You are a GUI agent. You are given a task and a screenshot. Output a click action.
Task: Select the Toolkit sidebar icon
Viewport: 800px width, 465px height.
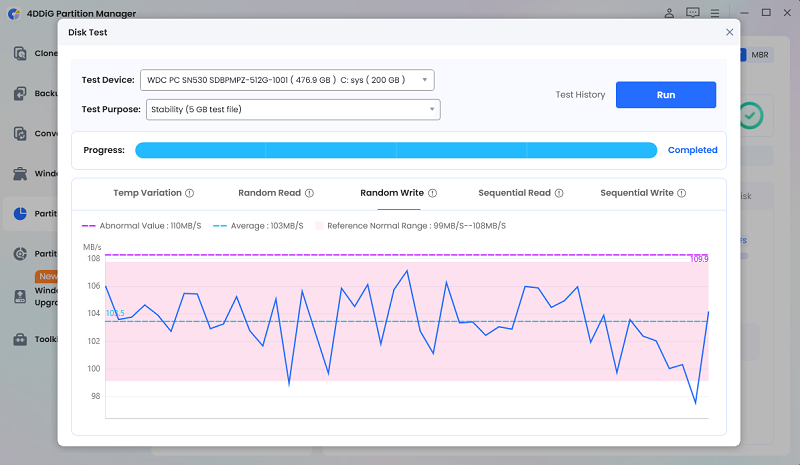pos(20,339)
